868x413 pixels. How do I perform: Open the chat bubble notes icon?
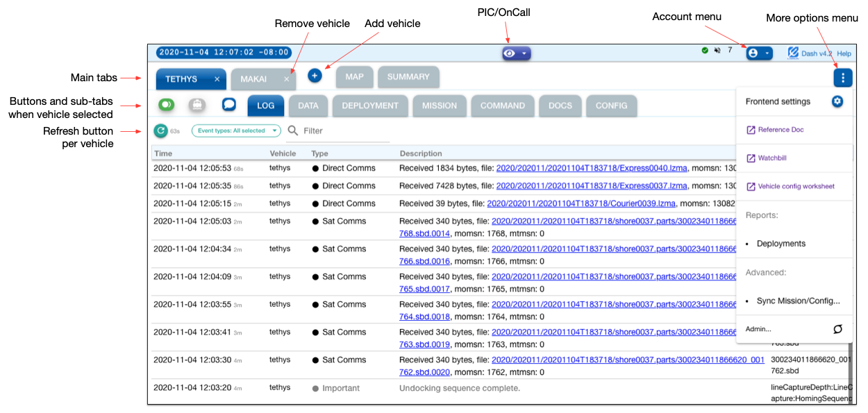228,105
